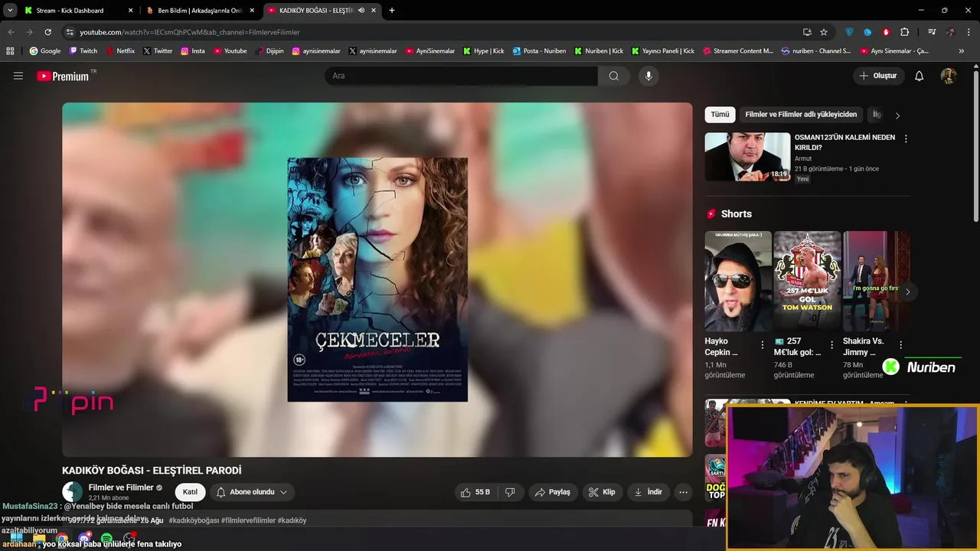Open OSMAN123 video thumbnail
This screenshot has height=551, width=980.
(747, 157)
